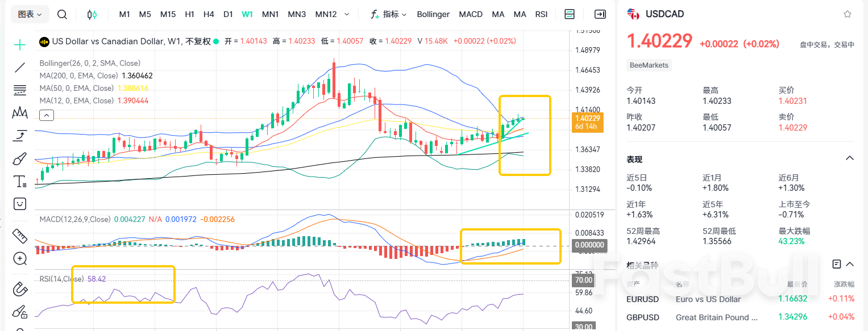The image size is (868, 331).
Task: Click the zoom-in magnifier tool
Action: [20, 259]
